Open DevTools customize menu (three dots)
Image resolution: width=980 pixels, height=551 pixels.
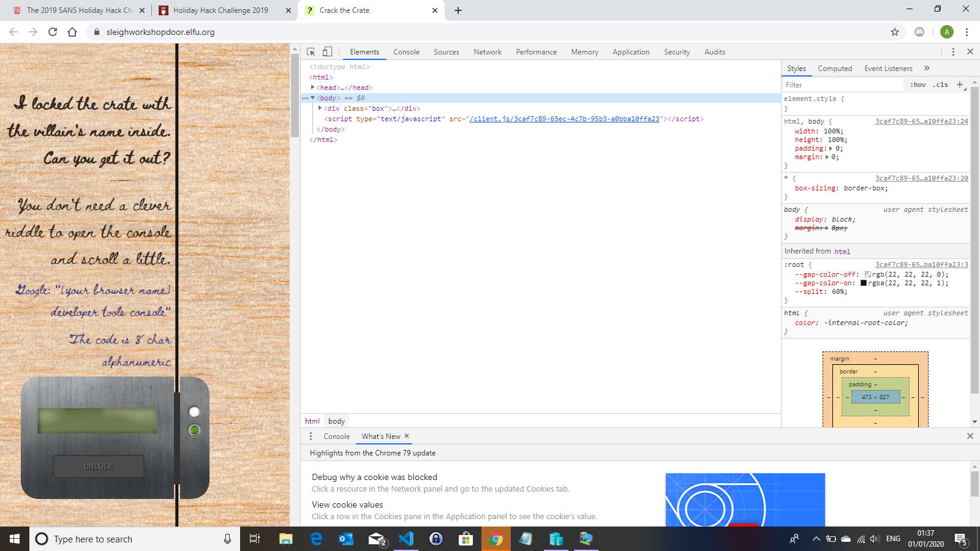(x=953, y=52)
